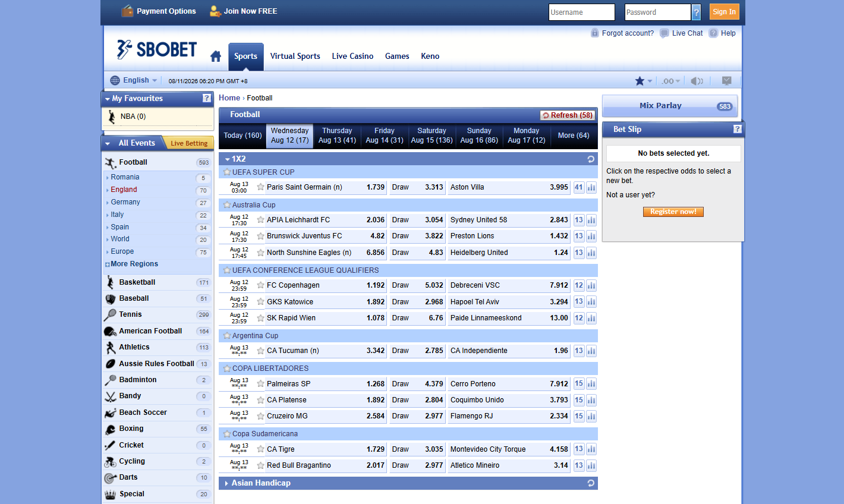Image resolution: width=844 pixels, height=504 pixels.
Task: Open the star favourites settings dropdown
Action: click(644, 81)
